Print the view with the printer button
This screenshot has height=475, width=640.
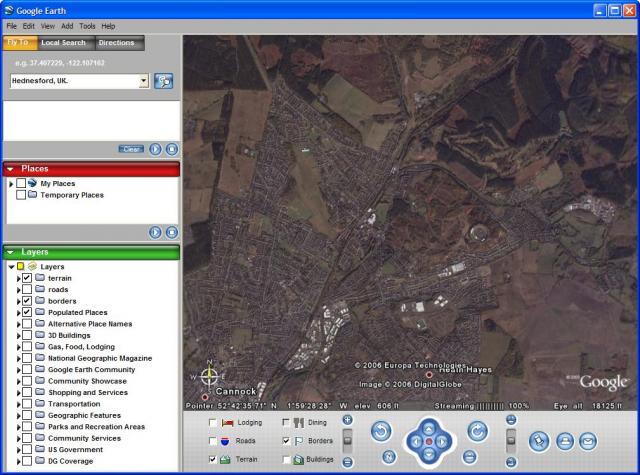pyautogui.click(x=565, y=441)
